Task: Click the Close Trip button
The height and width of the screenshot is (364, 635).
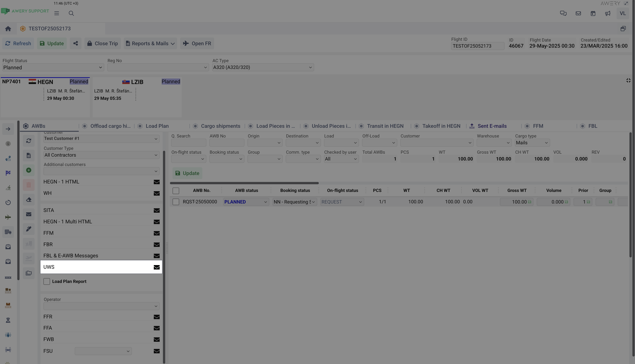Action: click(x=102, y=44)
